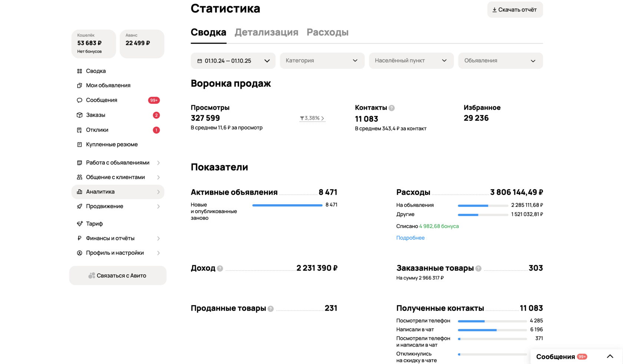
Task: Click the Полученные контакты total 11 083
Action: (x=531, y=308)
